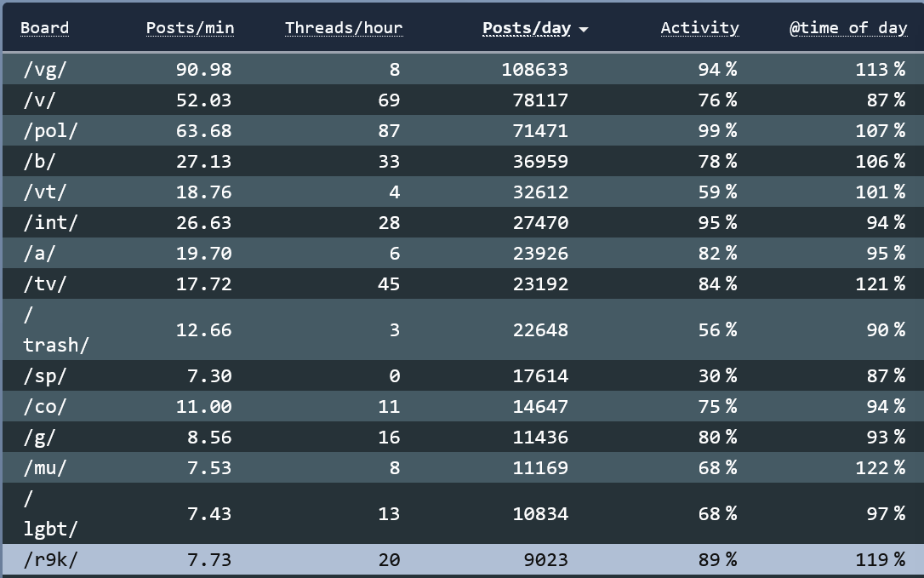Click the 23926 posts/day cell
The width and height of the screenshot is (924, 578).
540,253
